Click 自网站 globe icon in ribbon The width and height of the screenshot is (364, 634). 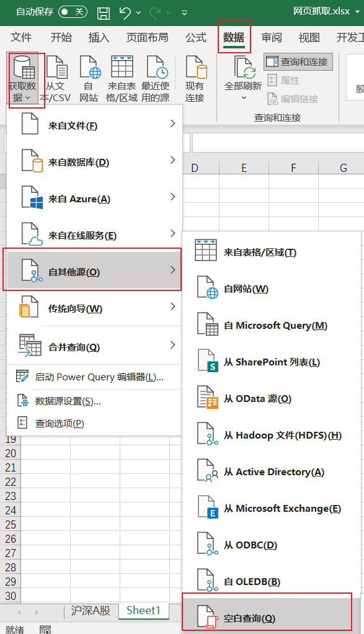click(89, 79)
